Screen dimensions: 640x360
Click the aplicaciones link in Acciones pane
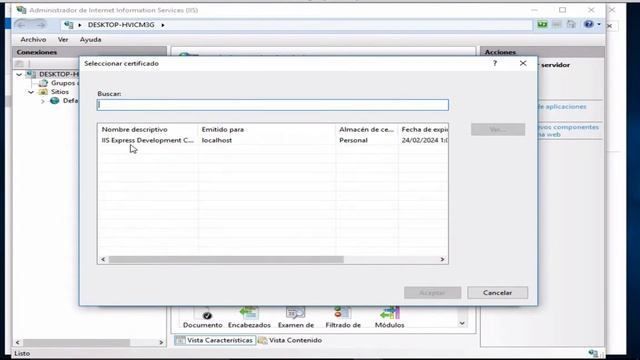(x=562, y=107)
